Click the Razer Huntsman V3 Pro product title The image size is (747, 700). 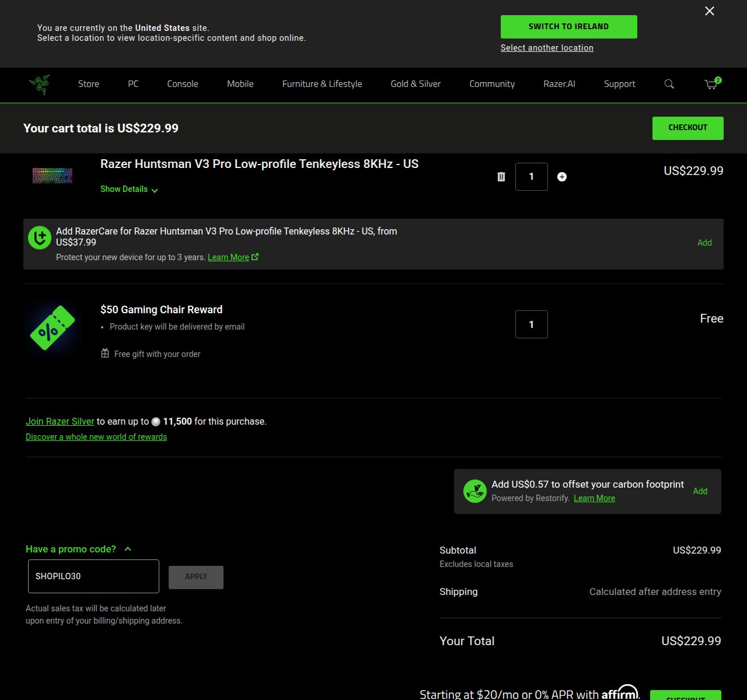point(259,164)
